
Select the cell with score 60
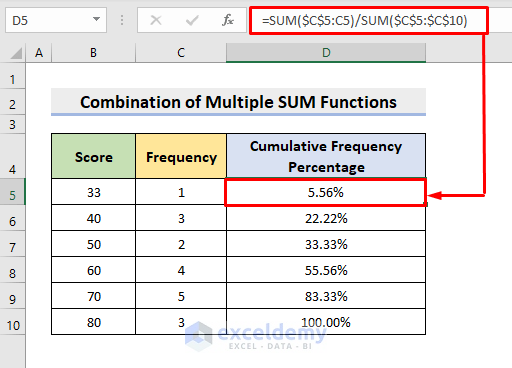(94, 270)
